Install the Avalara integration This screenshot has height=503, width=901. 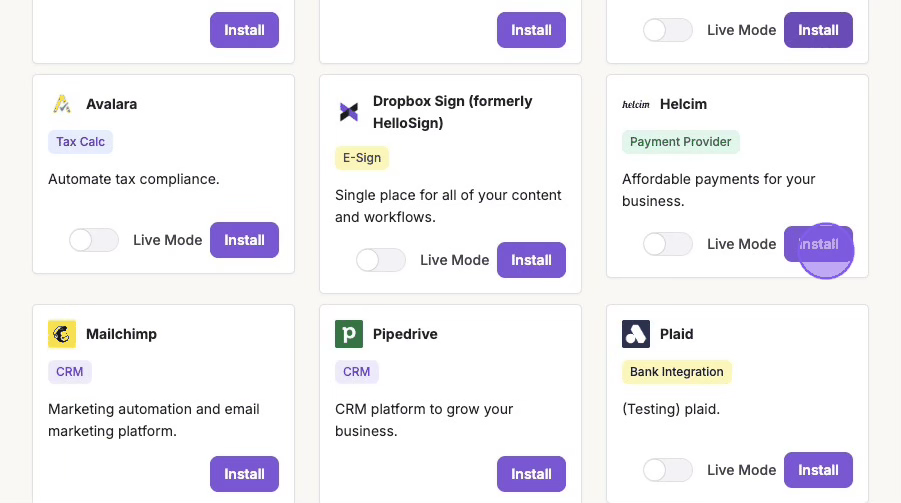tap(244, 240)
